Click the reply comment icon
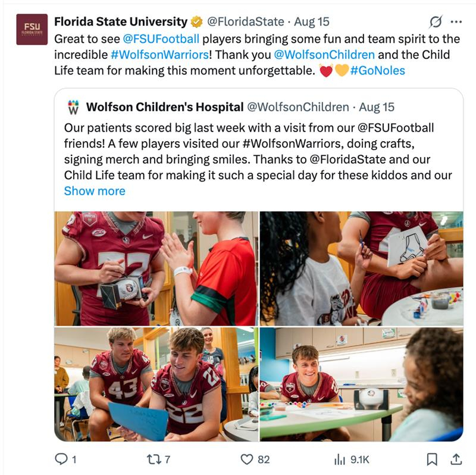This screenshot has width=476, height=475. [x=61, y=459]
